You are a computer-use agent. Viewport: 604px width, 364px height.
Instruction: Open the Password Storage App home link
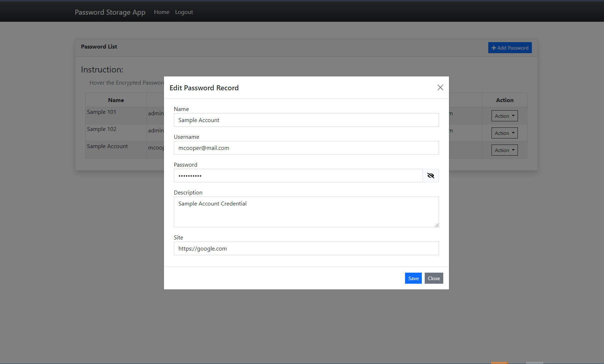pos(110,12)
